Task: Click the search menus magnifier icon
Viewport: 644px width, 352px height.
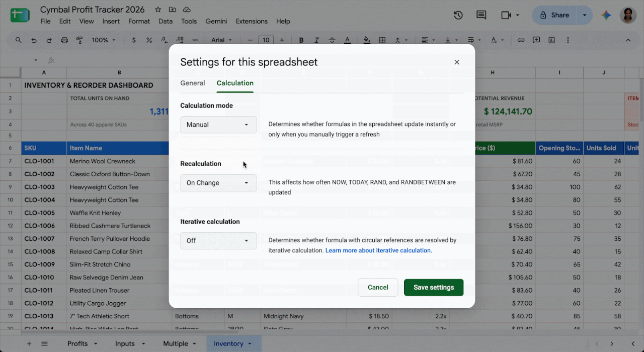Action: pyautogui.click(x=18, y=40)
